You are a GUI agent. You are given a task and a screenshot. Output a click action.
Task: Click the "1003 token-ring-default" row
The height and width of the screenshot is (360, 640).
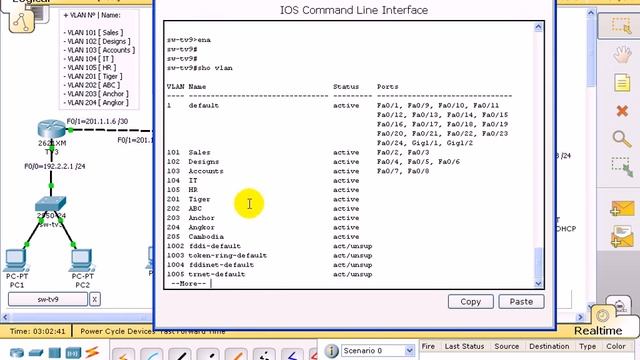coord(269,256)
